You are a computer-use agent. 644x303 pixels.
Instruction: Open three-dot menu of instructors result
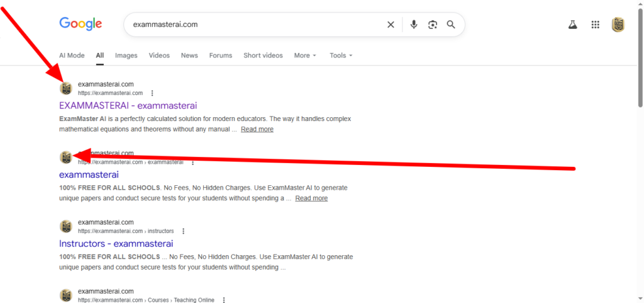[184, 231]
